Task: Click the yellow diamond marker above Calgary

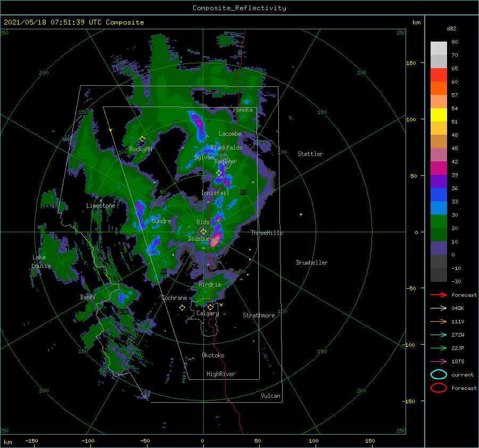Action: tap(210, 307)
